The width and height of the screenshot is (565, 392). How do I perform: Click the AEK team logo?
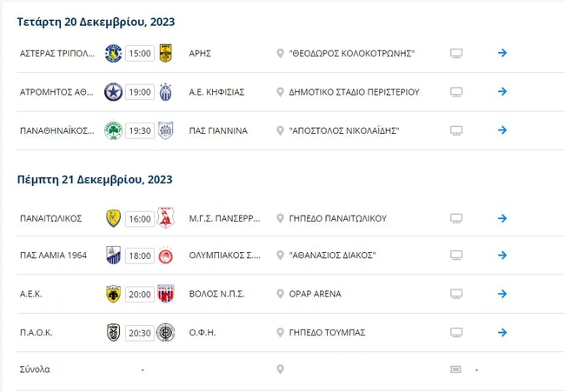pyautogui.click(x=113, y=294)
